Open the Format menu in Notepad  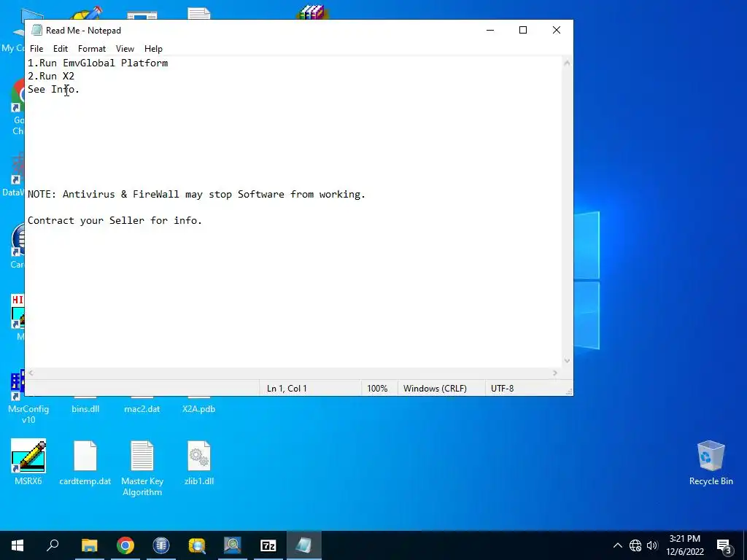[x=92, y=49]
